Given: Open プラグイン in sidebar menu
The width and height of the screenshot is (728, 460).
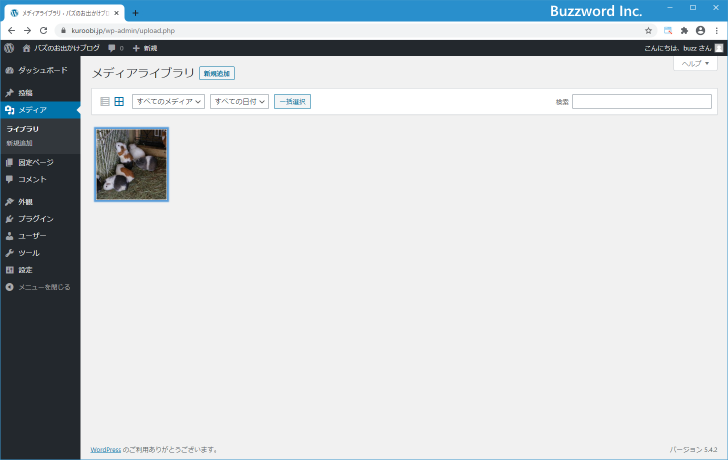Looking at the screenshot, I should 35,218.
